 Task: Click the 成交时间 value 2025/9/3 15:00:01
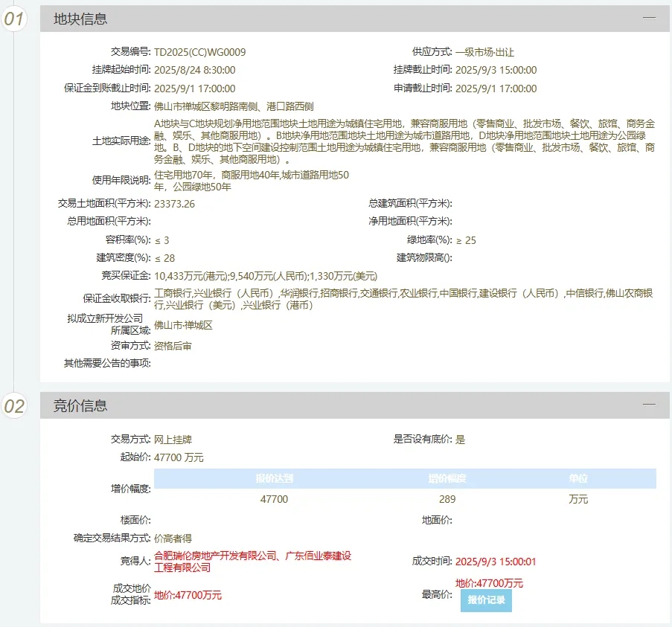(x=496, y=562)
